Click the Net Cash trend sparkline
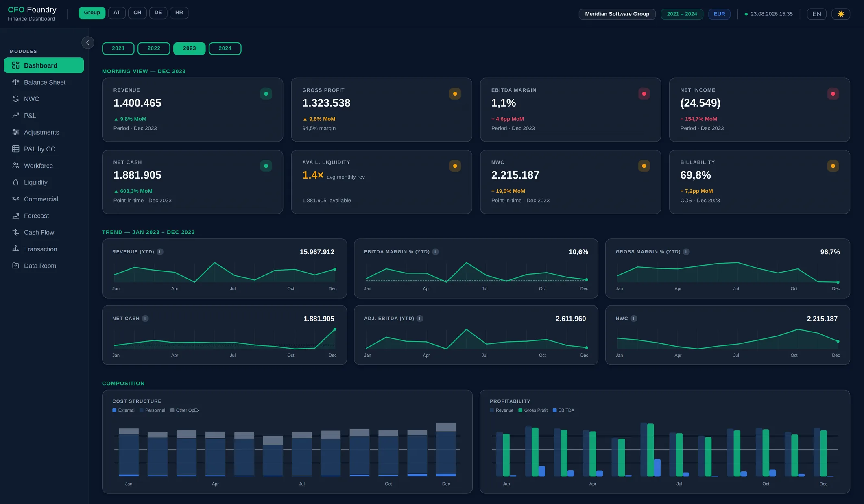Viewport: 864px width, 504px height. 225,339
